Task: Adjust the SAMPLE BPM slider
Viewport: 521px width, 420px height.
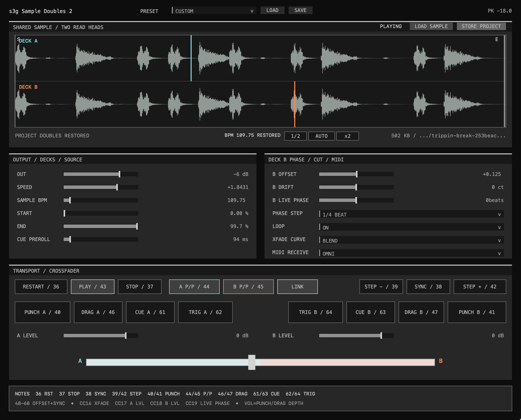Action: pyautogui.click(x=101, y=200)
